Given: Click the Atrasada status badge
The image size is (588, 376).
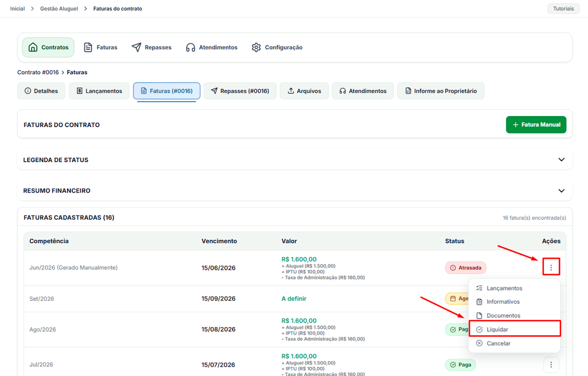Looking at the screenshot, I should coord(465,268).
